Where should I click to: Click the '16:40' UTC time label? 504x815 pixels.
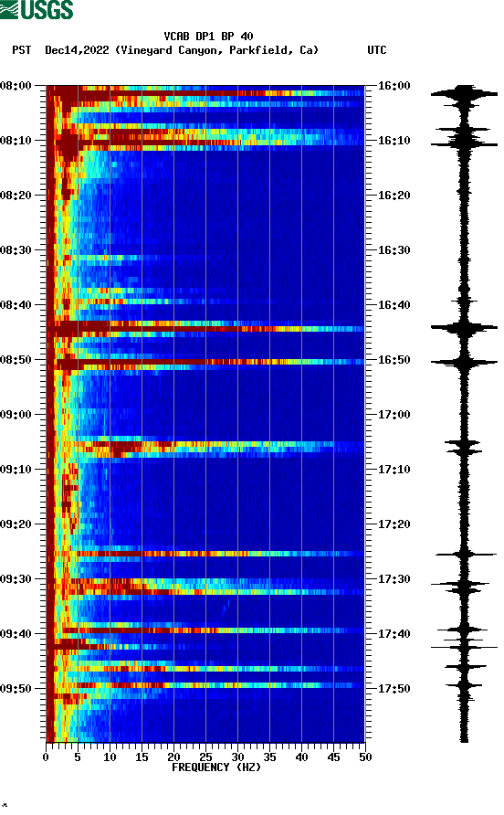[394, 305]
